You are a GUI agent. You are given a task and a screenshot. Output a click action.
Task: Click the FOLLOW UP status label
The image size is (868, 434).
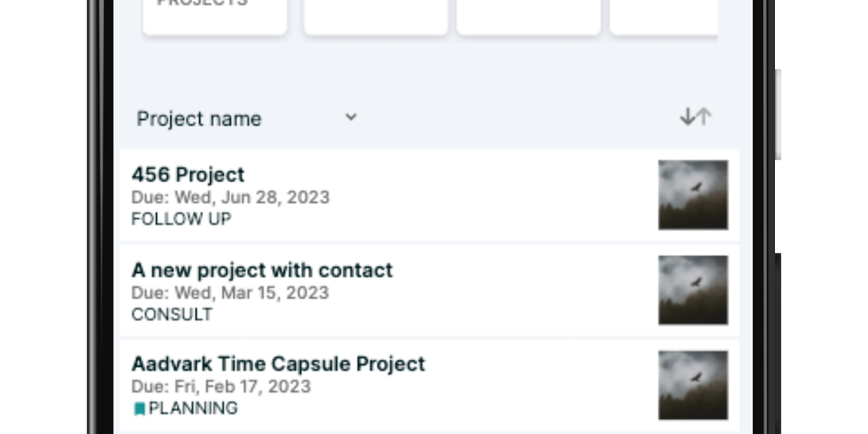181,219
